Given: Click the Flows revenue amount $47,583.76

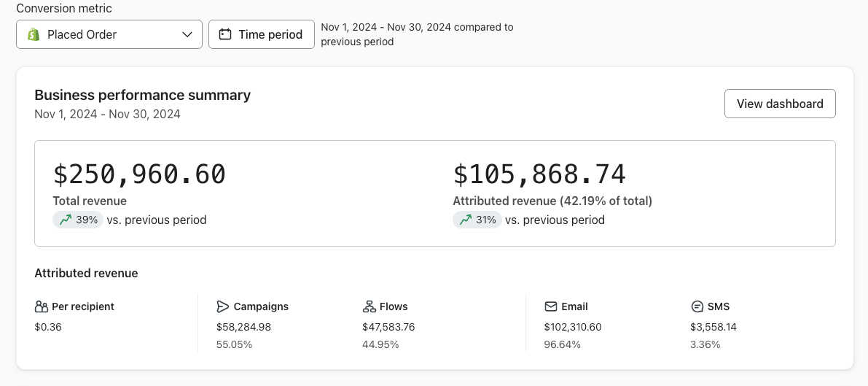Looking at the screenshot, I should [x=389, y=327].
